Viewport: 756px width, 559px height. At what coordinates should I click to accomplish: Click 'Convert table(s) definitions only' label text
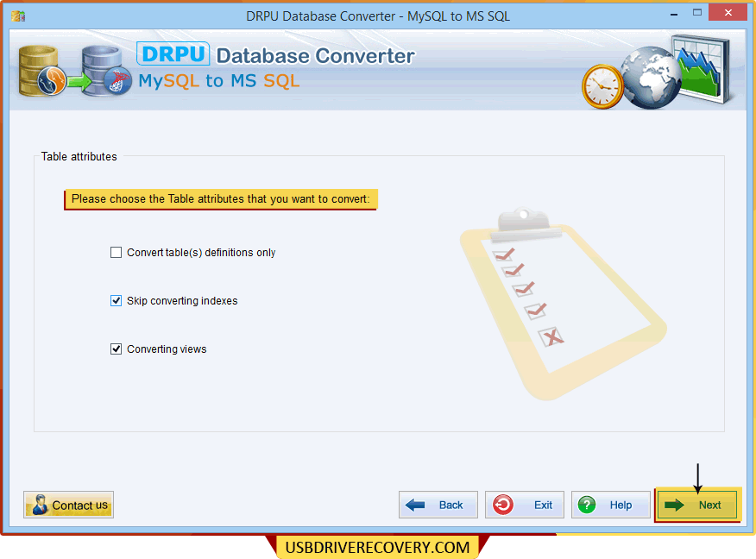(x=201, y=253)
